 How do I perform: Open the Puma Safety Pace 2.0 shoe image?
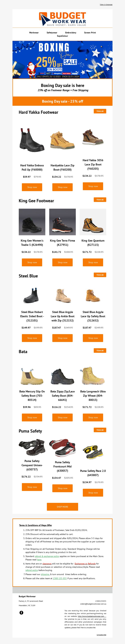pyautogui.click(x=93, y=452)
